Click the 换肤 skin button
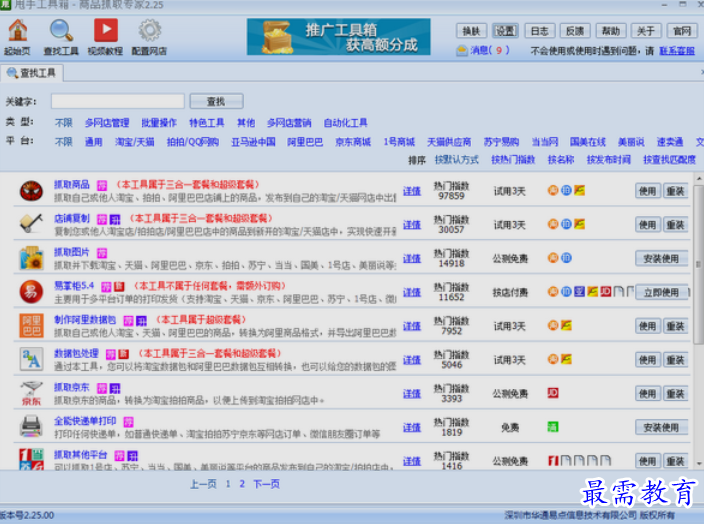 pos(471,31)
